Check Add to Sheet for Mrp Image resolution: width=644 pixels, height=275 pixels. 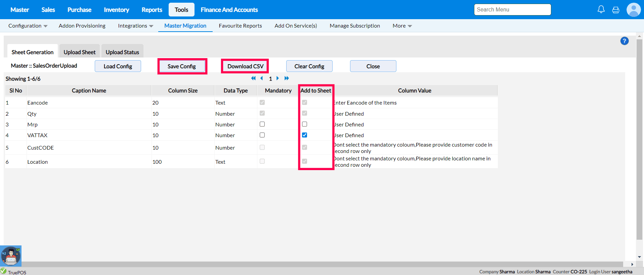pos(304,124)
